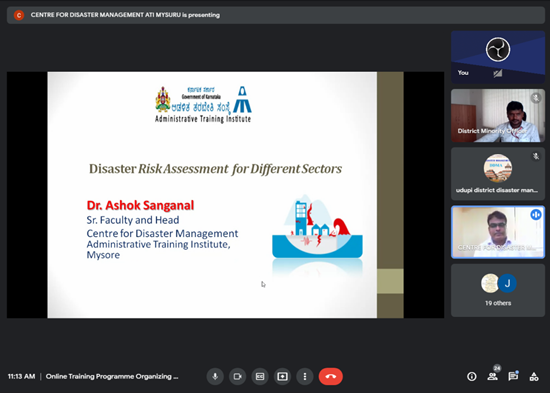
Task: Select District Minority Officer video tile
Action: pyautogui.click(x=498, y=115)
